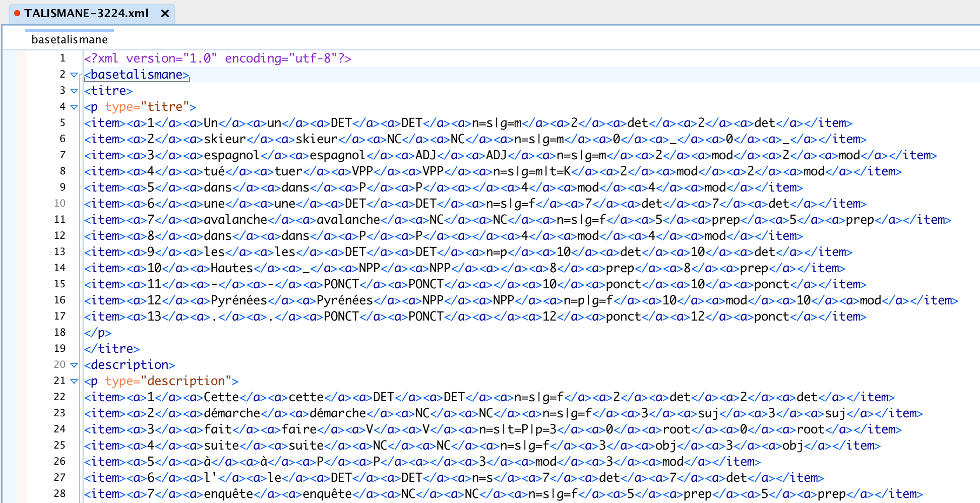The height and width of the screenshot is (503, 980).
Task: Click 'n=s|g=m|t=K' on line 8
Action: (532, 171)
